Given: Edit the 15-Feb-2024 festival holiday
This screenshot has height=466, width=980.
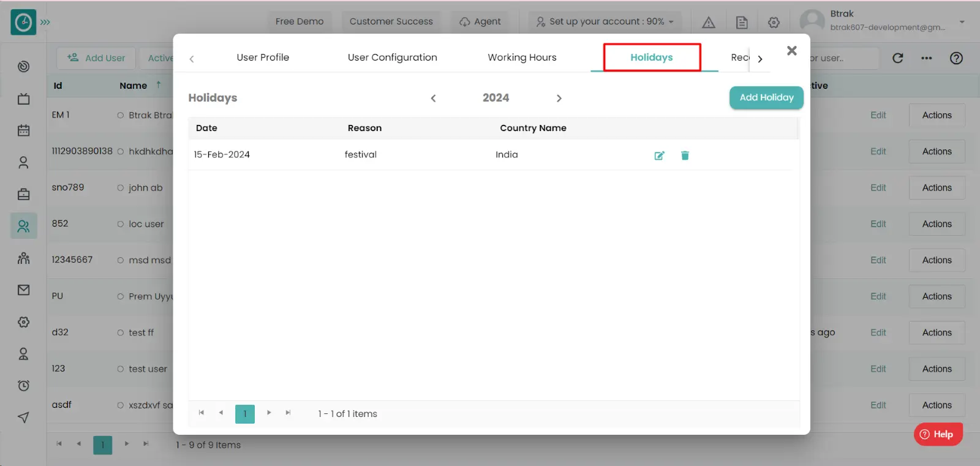Looking at the screenshot, I should [x=659, y=156].
